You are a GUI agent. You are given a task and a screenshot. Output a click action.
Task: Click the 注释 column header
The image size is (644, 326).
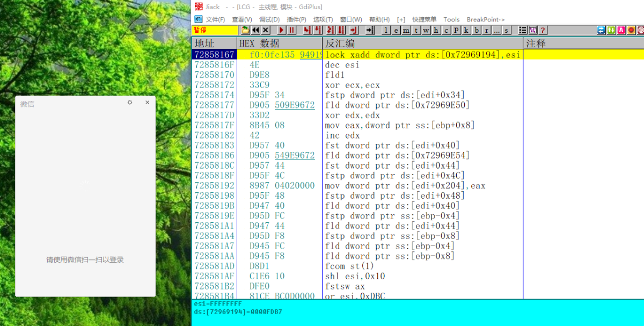(583, 44)
